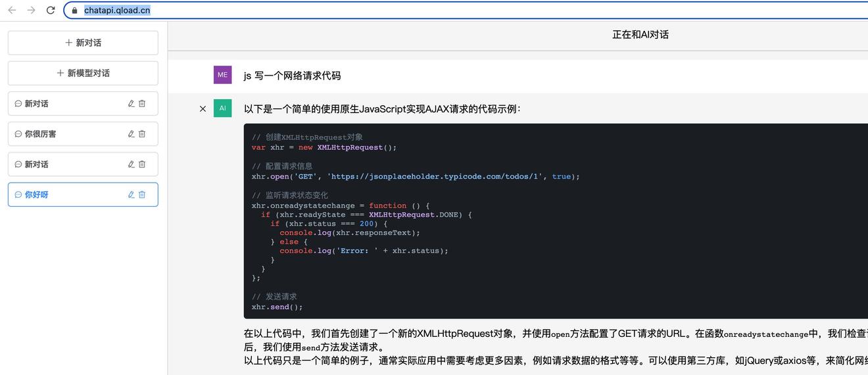Edit the 你好呀 conversation title
868x375 pixels.
131,194
